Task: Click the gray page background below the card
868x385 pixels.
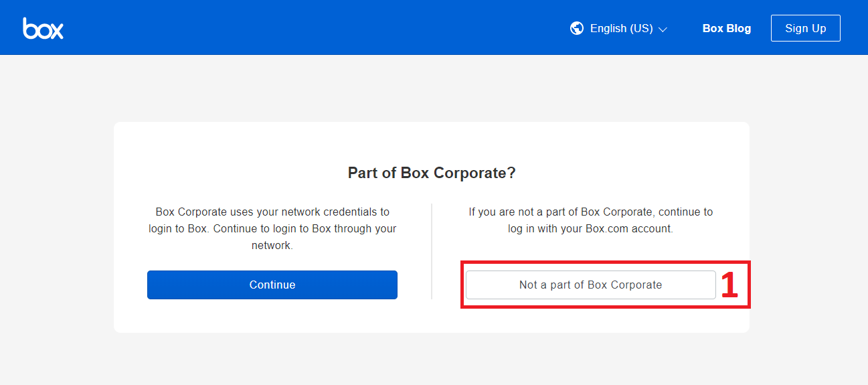Action: tap(432, 358)
